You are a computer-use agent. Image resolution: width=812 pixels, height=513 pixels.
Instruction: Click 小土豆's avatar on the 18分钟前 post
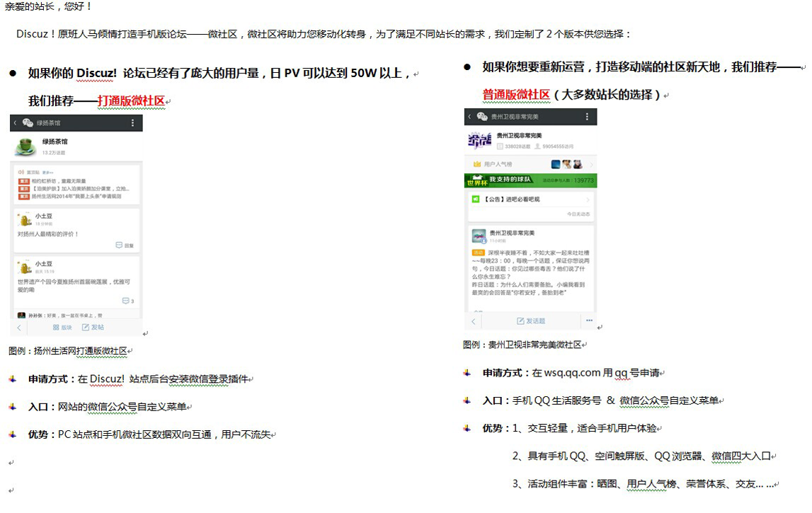coord(24,219)
